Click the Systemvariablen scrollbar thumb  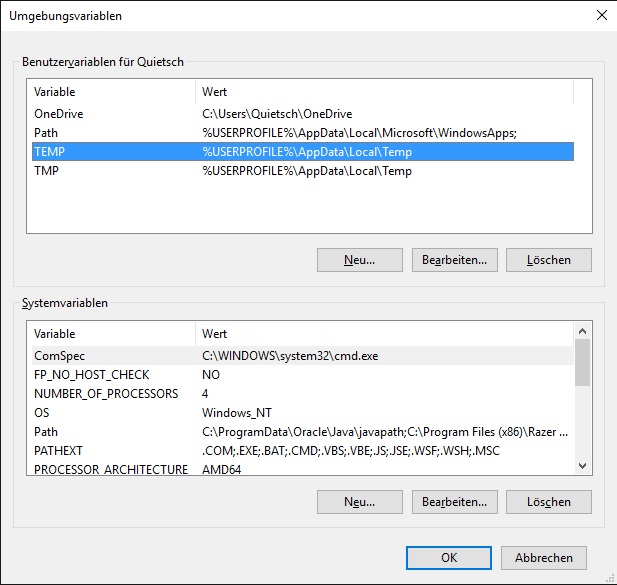click(582, 362)
